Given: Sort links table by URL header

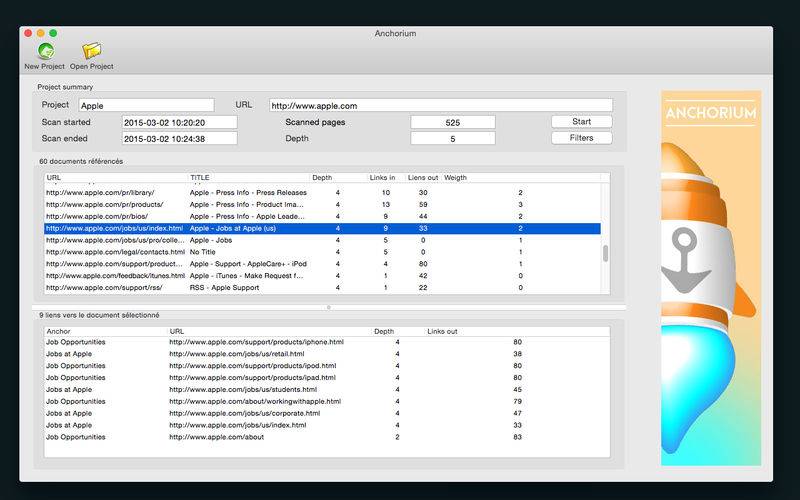Looking at the screenshot, I should point(270,332).
